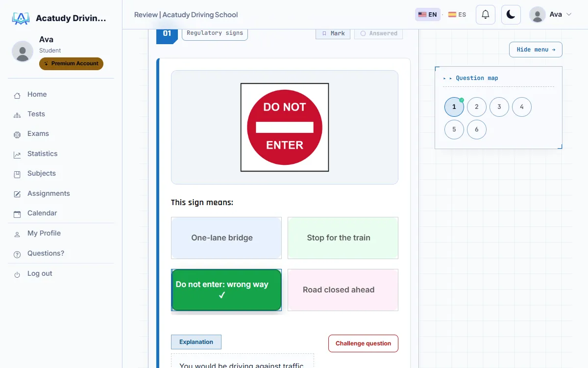Image resolution: width=588 pixels, height=368 pixels.
Task: Click the Subjects book icon
Action: 17,174
